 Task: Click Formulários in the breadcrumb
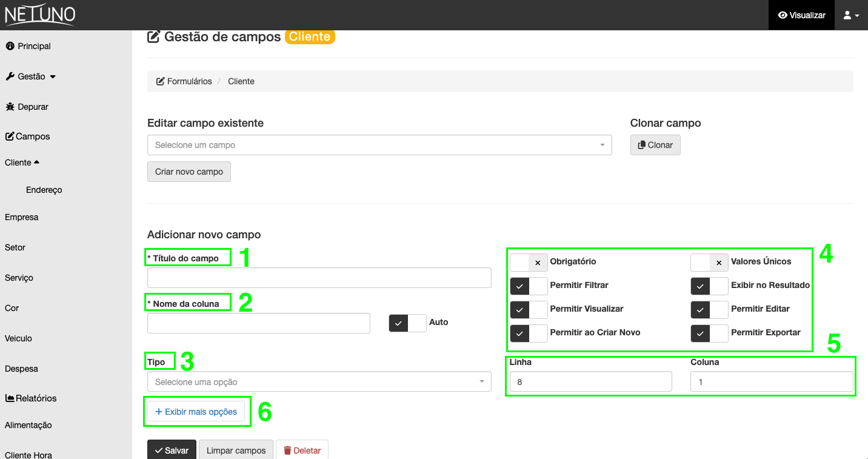pyautogui.click(x=184, y=81)
